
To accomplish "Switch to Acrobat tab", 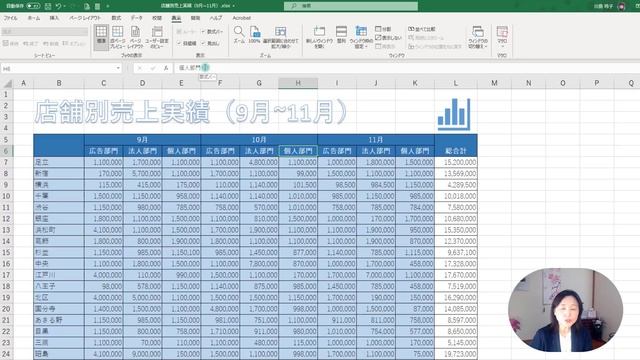I will pos(242,18).
